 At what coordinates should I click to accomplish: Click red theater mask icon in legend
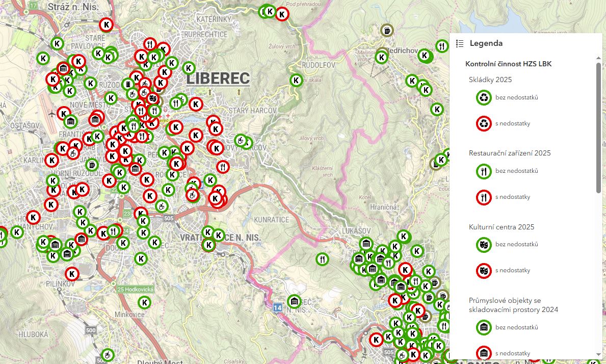pyautogui.click(x=484, y=270)
